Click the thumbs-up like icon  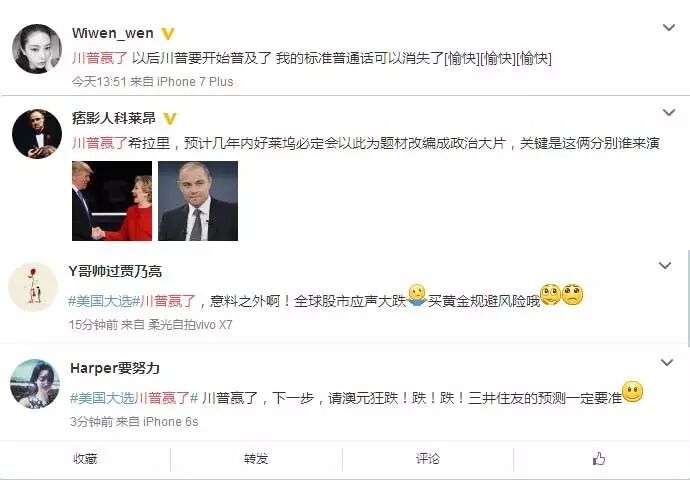click(x=598, y=459)
